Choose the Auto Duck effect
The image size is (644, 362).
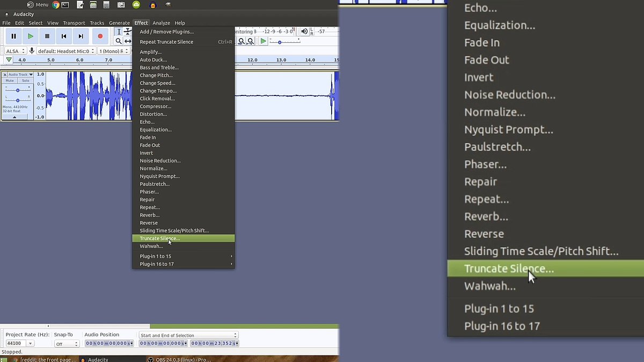tap(184, 60)
